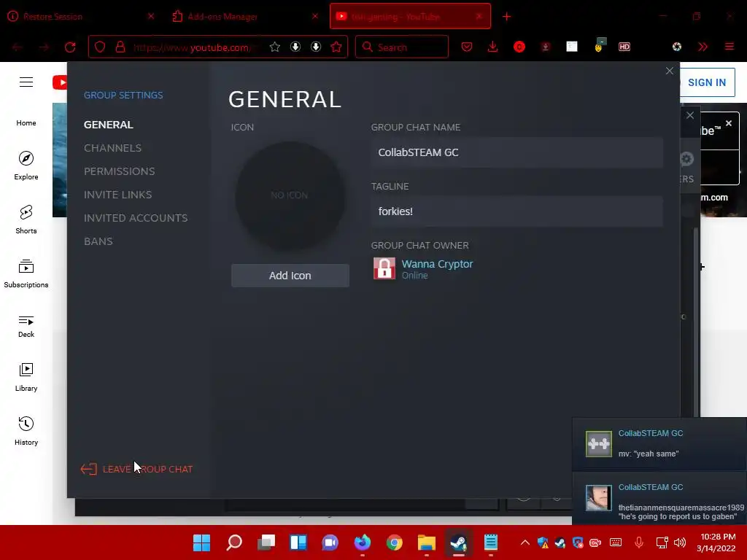Bookmark this page with red-outlined star

coord(336,47)
